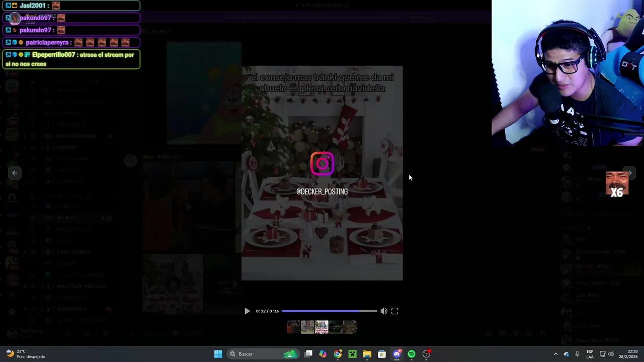Open Spotify from the taskbar
Screen dimensions: 644x362
point(412,354)
